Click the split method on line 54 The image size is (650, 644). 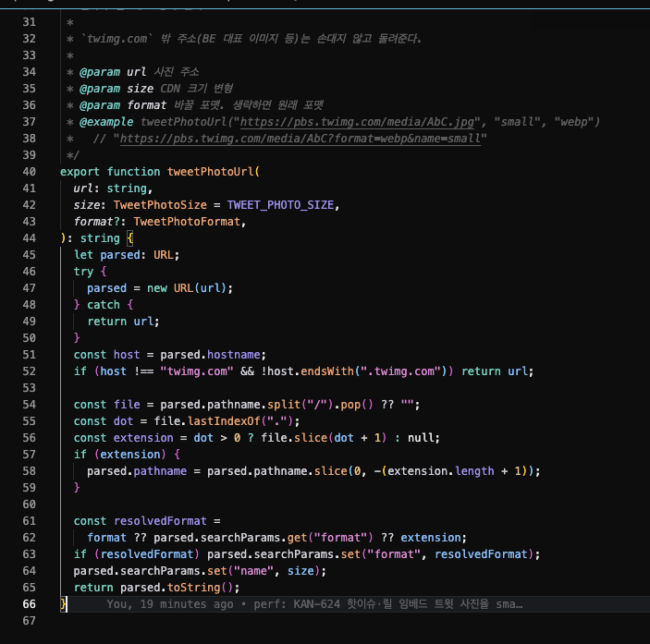tap(284, 405)
